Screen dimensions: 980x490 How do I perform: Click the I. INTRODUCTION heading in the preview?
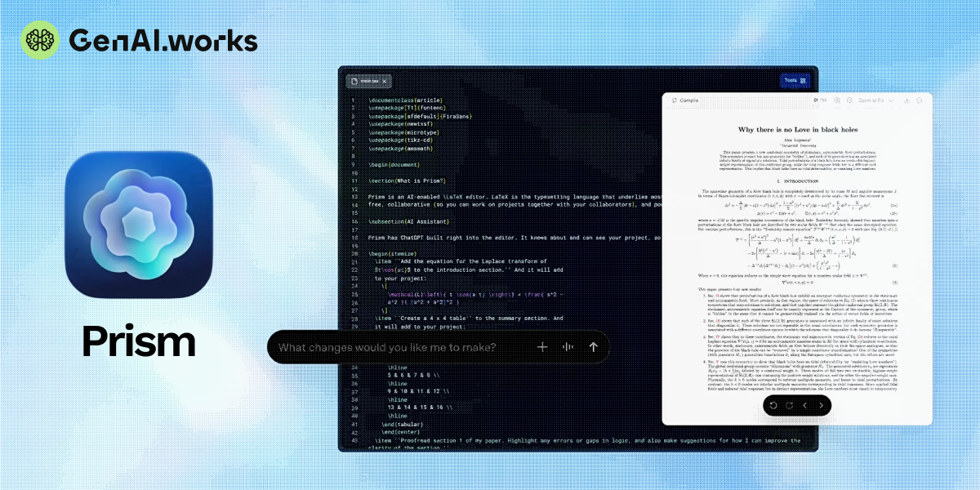click(796, 180)
